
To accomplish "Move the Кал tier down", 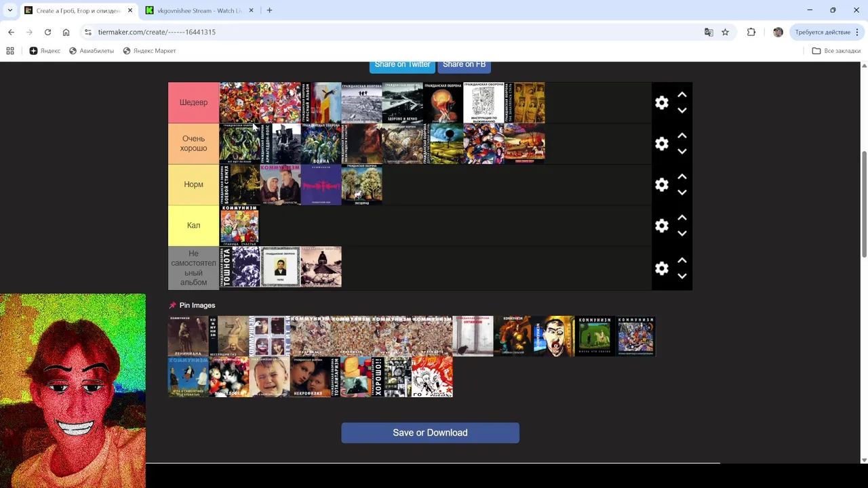I will point(682,234).
